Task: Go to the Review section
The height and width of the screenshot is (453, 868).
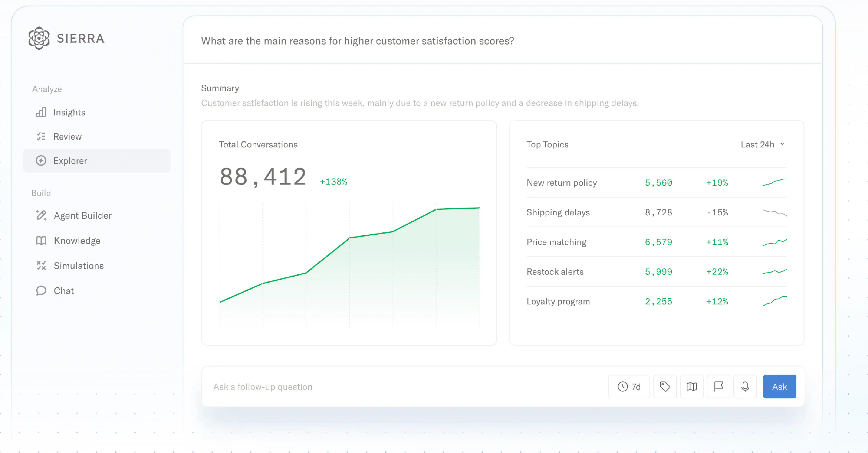Action: tap(97, 136)
